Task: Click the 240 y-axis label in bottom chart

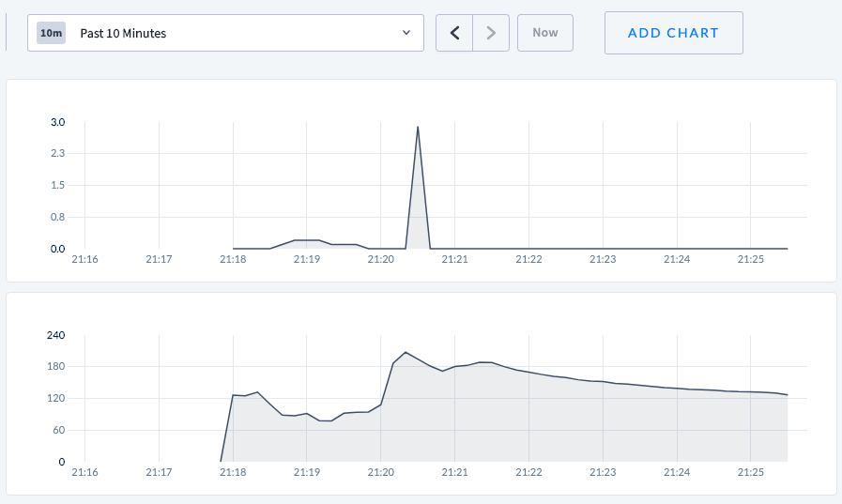Action: (55, 335)
